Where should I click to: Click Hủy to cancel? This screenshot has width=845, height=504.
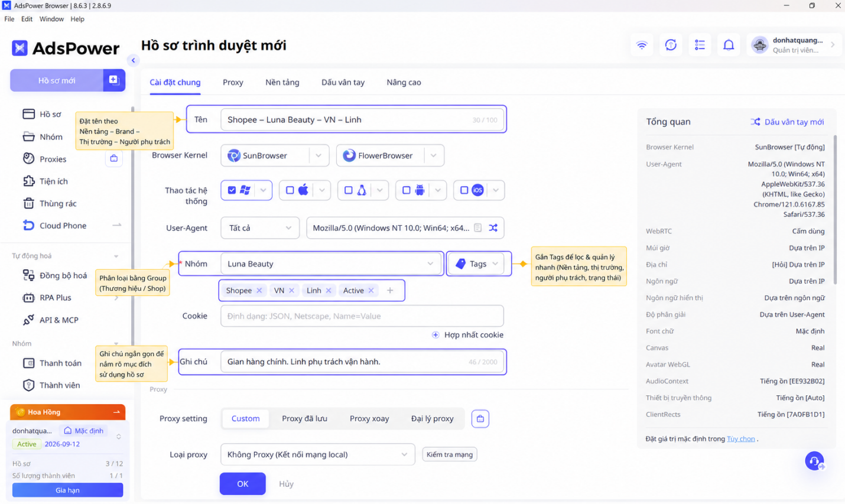(287, 484)
